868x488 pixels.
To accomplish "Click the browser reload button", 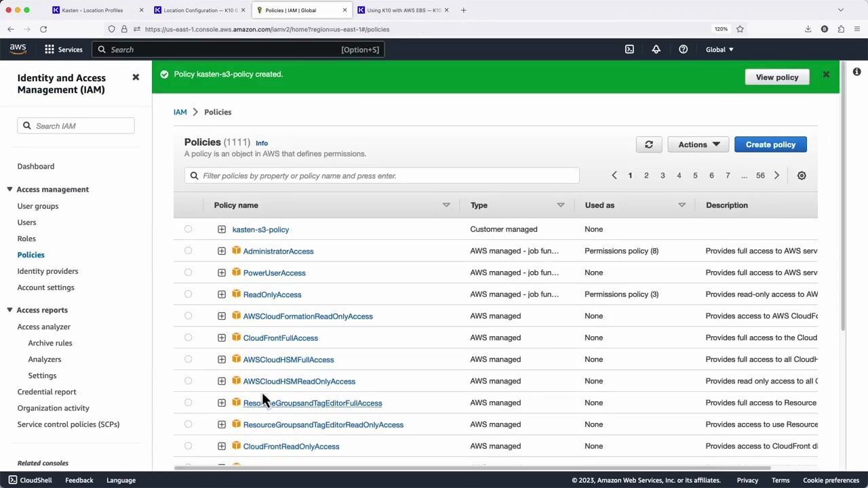I will coord(43,29).
